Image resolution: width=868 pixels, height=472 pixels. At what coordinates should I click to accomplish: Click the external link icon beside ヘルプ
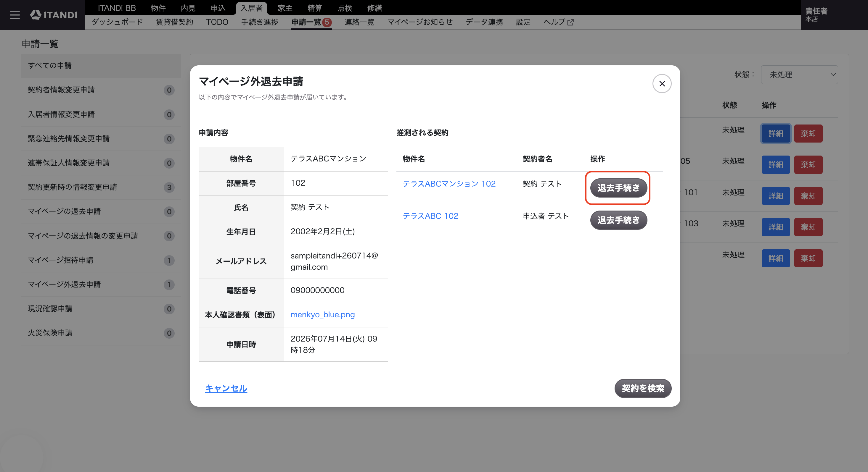coord(570,22)
